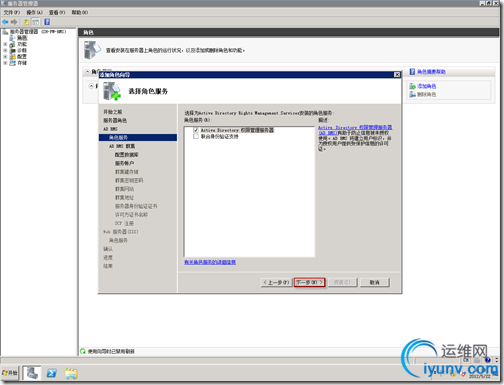Select the 服务器管理器 root tree node
This screenshot has width=504, height=385.
pyautogui.click(x=37, y=32)
